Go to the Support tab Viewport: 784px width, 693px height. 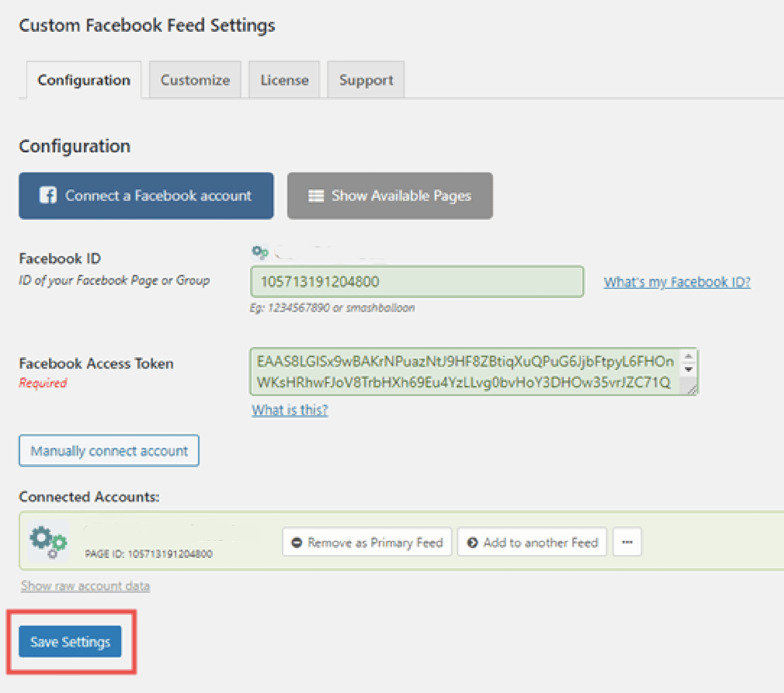pyautogui.click(x=366, y=80)
